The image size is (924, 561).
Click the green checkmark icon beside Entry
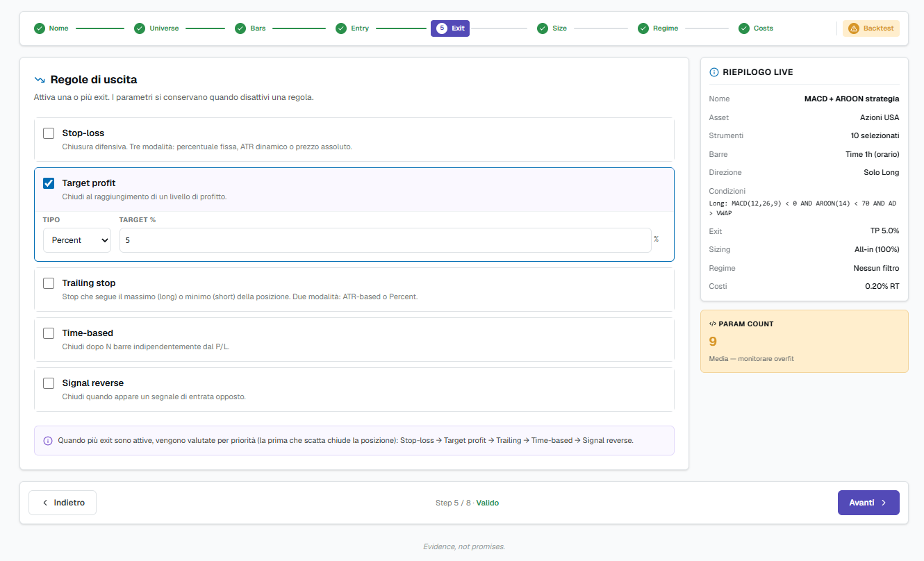tap(341, 28)
